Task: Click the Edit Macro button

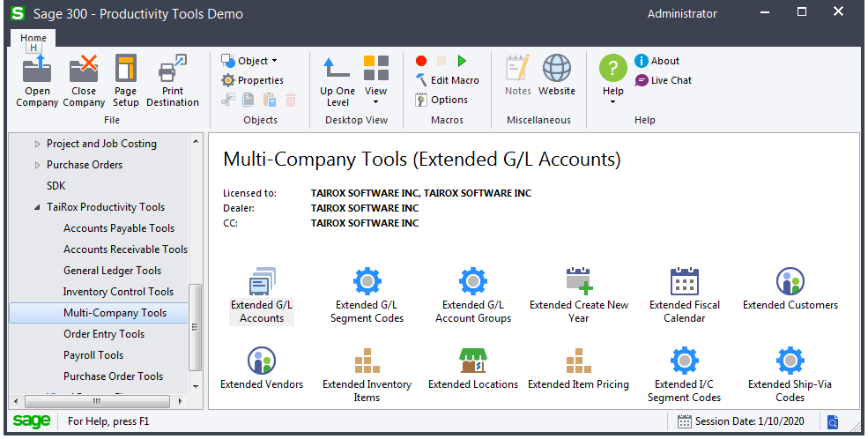Action: click(447, 80)
